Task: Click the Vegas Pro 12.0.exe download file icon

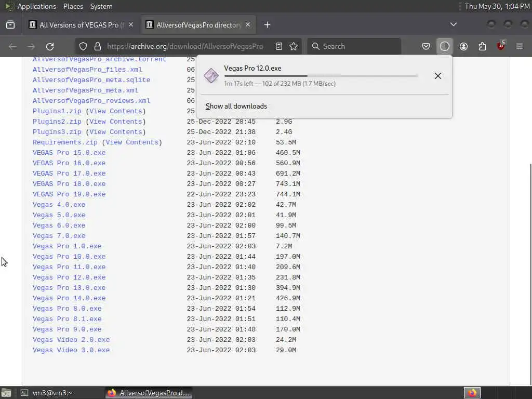Action: [x=211, y=75]
